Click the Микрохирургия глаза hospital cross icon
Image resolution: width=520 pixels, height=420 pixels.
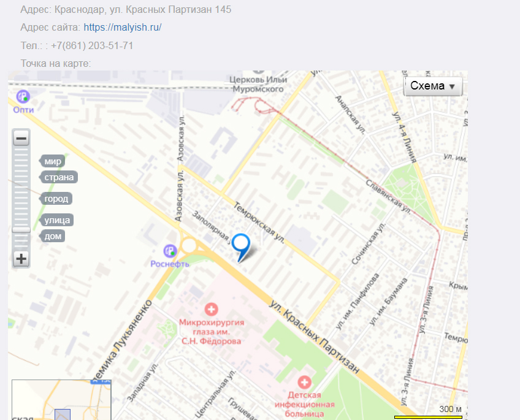211,309
